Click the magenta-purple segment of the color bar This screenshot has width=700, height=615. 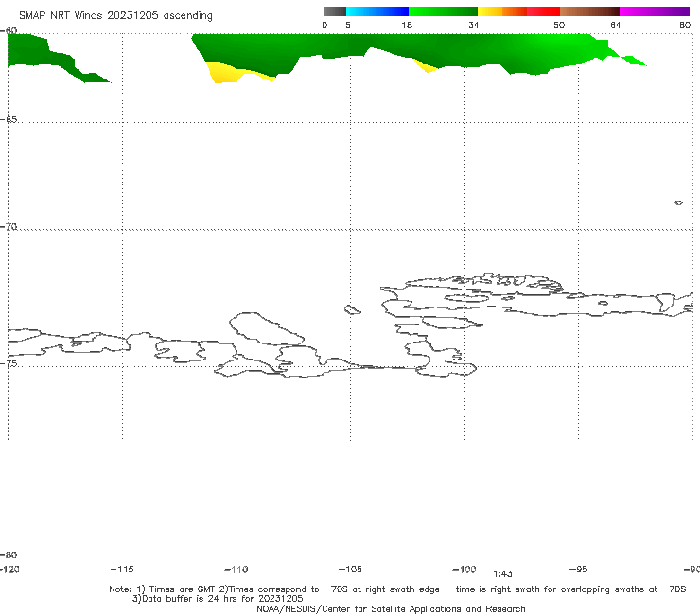pos(655,11)
